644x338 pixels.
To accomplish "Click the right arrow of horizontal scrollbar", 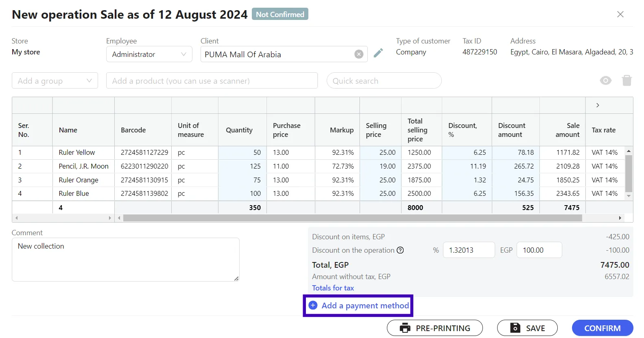I will [x=620, y=218].
